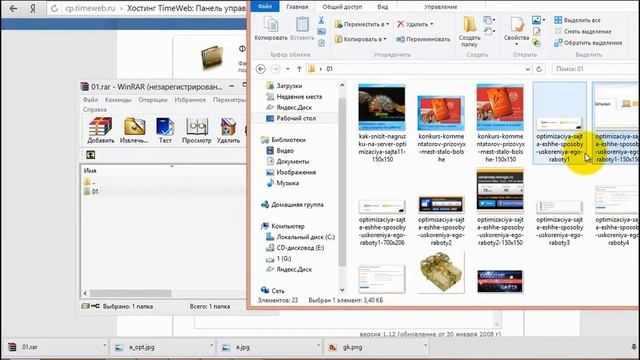Screen dimensions: 640x360
Task: Click Explorer back navigation arrow
Action: click(261, 69)
